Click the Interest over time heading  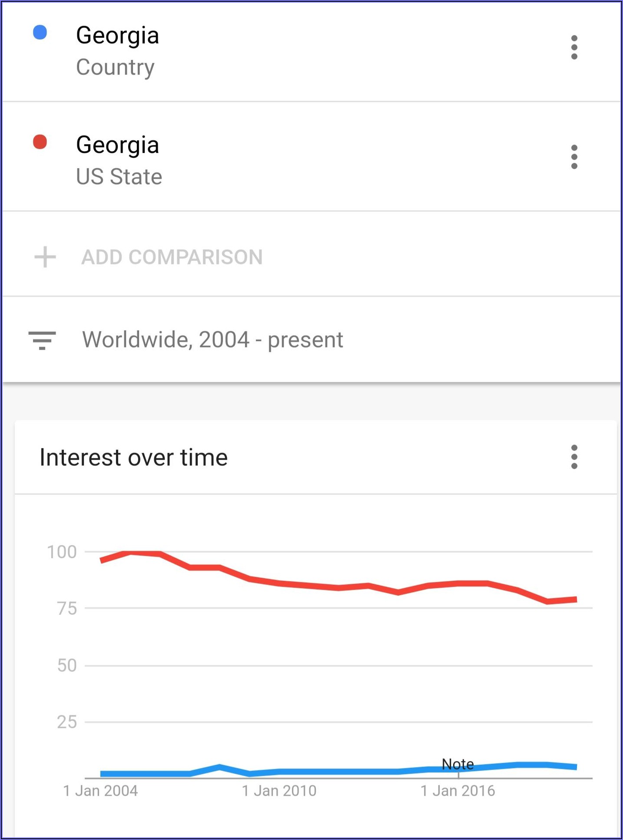pos(134,458)
